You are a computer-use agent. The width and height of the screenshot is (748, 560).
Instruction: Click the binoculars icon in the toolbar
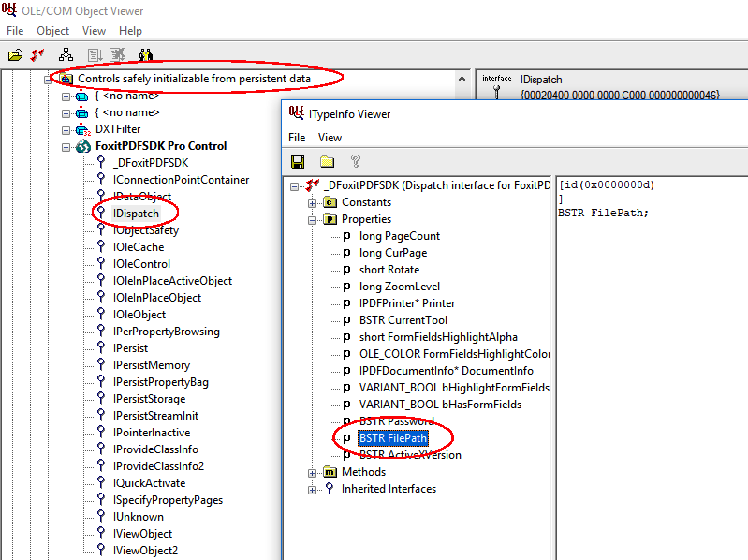click(145, 55)
